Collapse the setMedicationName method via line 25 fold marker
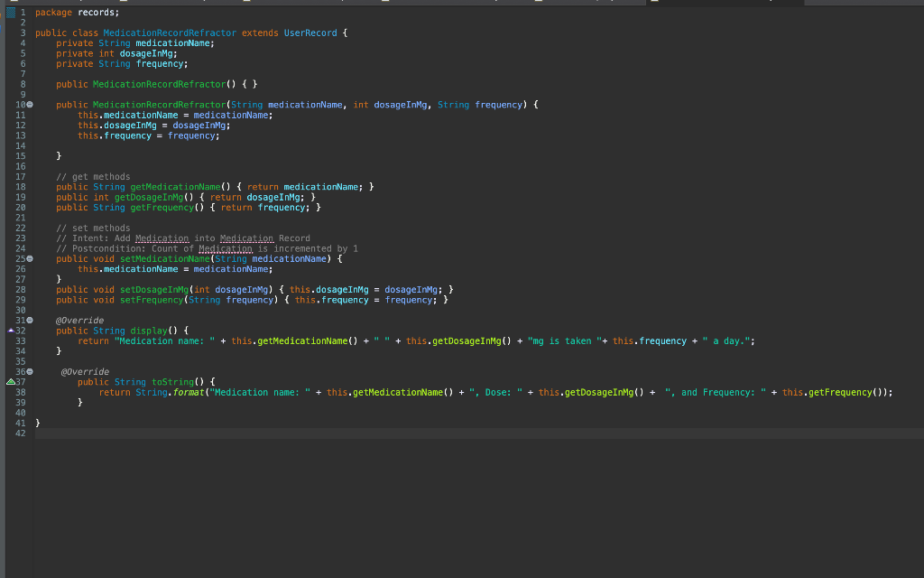 point(29,258)
